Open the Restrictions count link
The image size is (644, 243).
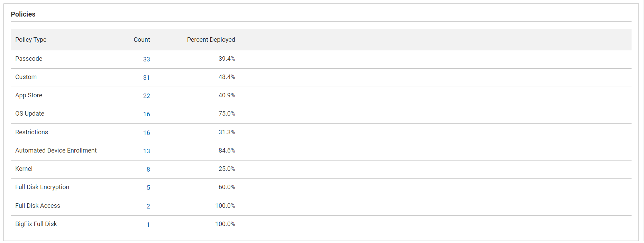(x=146, y=133)
